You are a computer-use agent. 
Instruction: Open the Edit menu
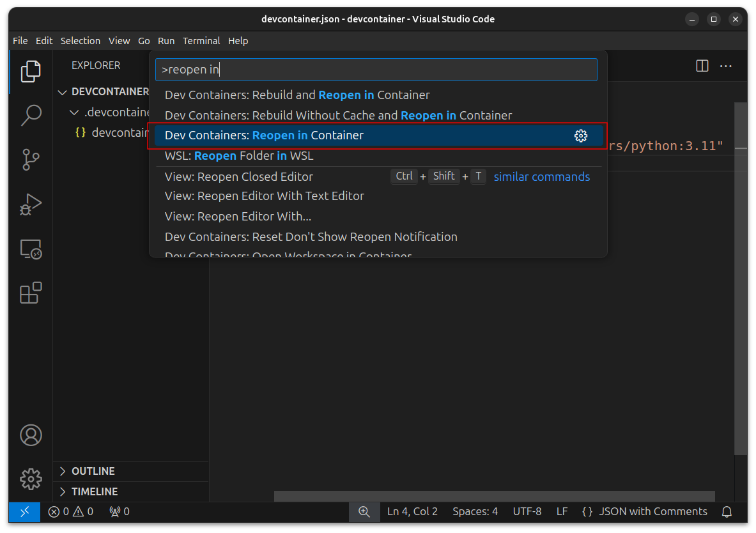pyautogui.click(x=44, y=41)
